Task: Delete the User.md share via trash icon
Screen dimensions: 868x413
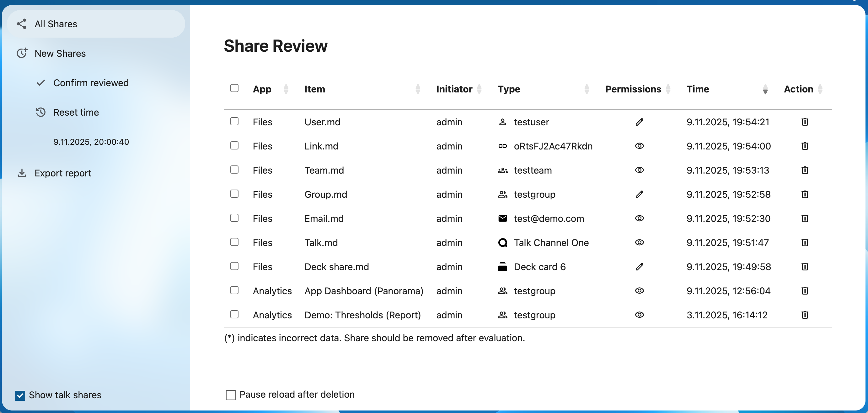Action: click(804, 122)
